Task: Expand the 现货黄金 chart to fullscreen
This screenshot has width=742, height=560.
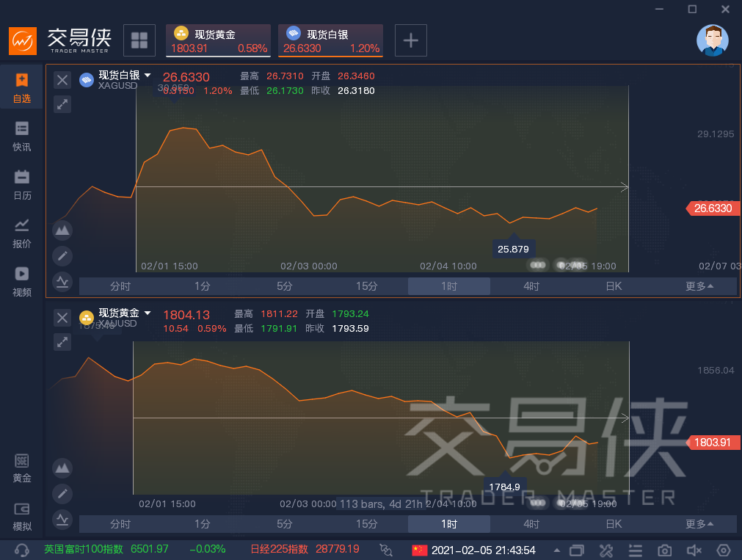Action: coord(62,342)
